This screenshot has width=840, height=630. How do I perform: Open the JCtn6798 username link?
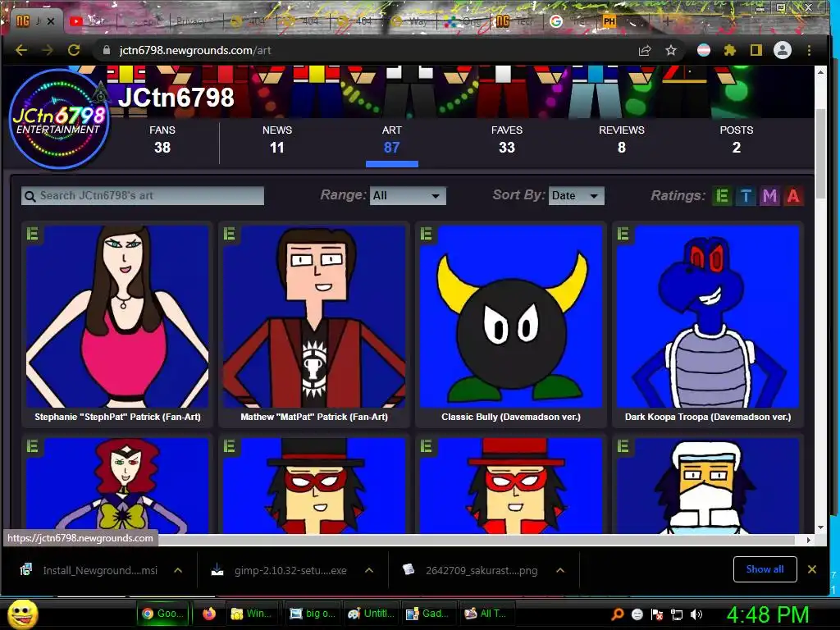click(176, 98)
